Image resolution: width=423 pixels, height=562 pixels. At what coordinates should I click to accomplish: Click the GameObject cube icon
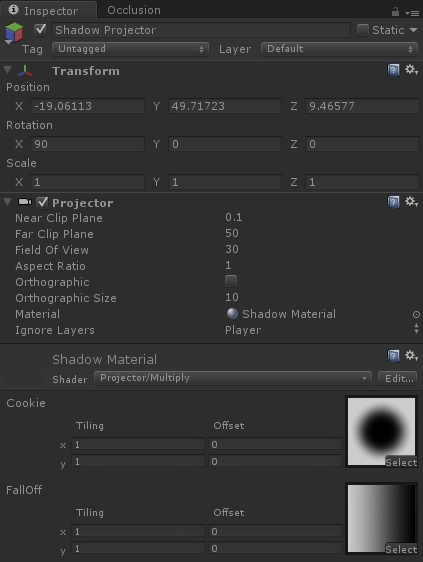pyautogui.click(x=14, y=33)
